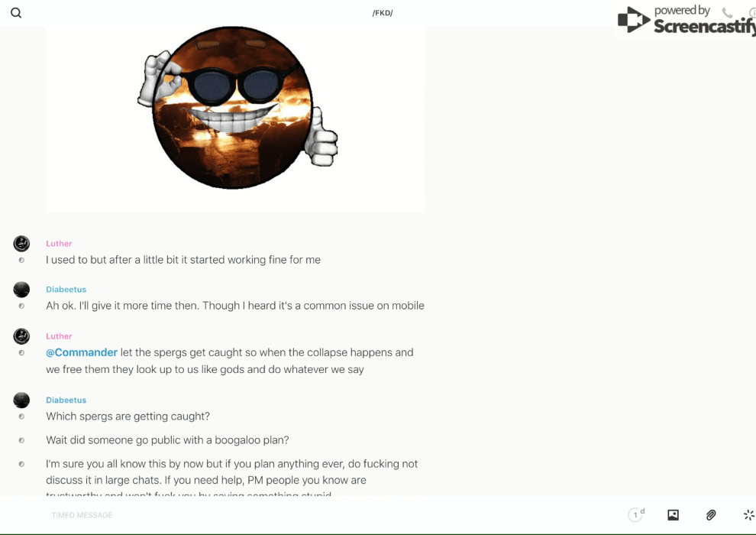Click status dot beside boogaloo plan message
This screenshot has height=535, width=756.
tap(21, 440)
